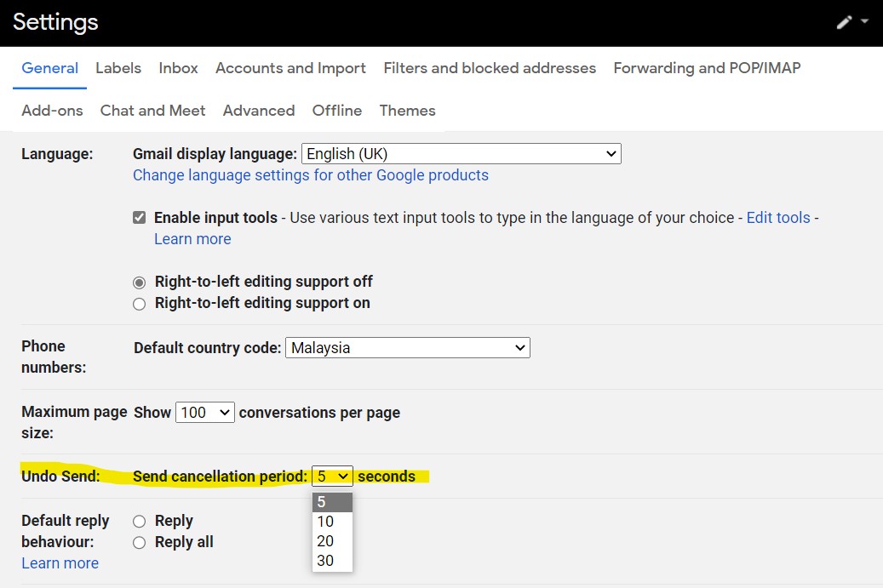Open the Themes settings tab
This screenshot has width=883, height=588.
pyautogui.click(x=407, y=111)
